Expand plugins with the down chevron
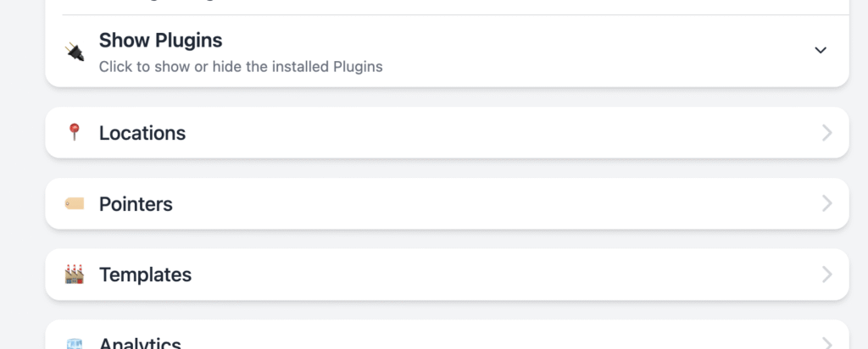Viewport: 868px width, 349px height. pos(821,50)
